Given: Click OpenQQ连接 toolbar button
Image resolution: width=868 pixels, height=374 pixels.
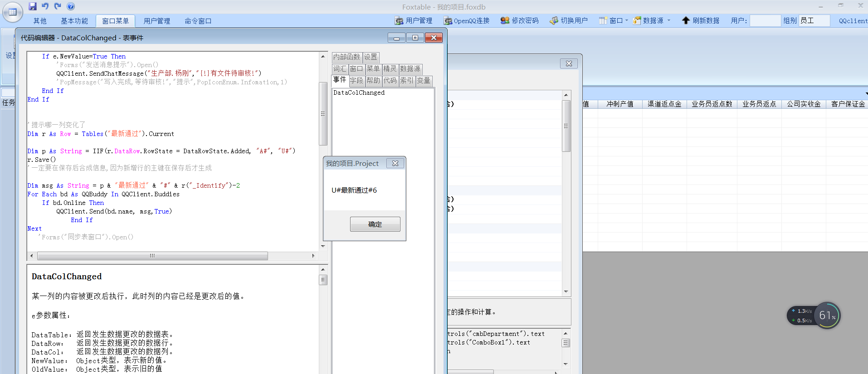Looking at the screenshot, I should coord(467,20).
